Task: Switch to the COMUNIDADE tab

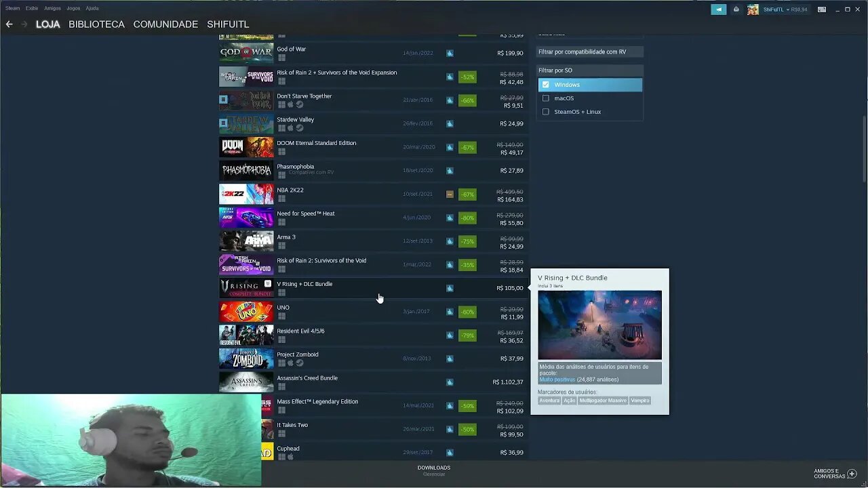Action: tap(165, 24)
